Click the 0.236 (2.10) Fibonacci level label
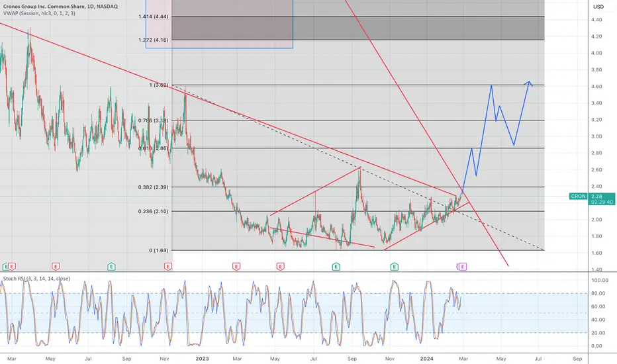Viewport: 617px width, 364px height. (x=153, y=211)
